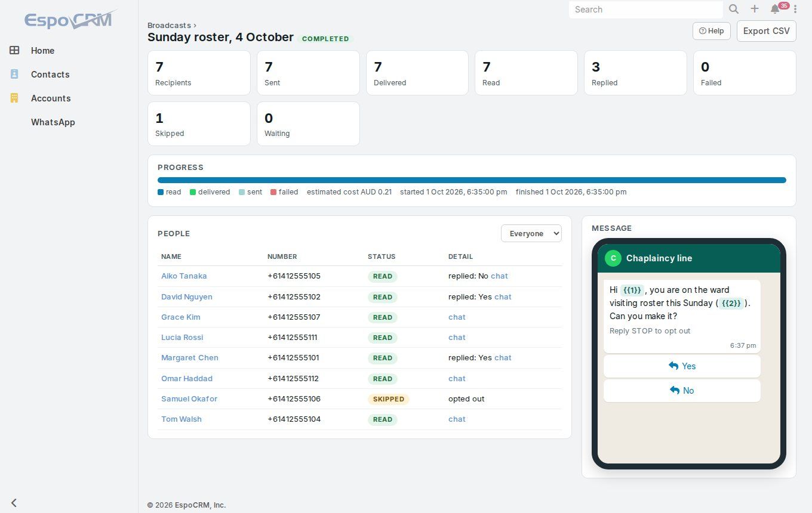Screen dimensions: 812x513
Task: Go to WhatsApp in the sidebar
Action: [53, 122]
